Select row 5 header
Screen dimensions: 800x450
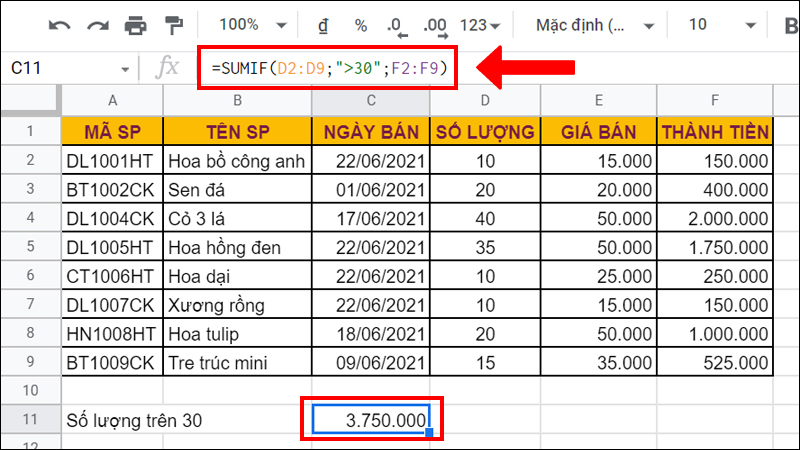click(x=31, y=246)
